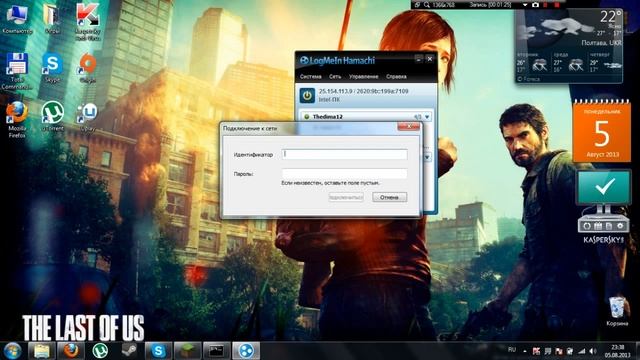The image size is (640, 360).
Task: Toggle the Hamachi power button
Action: 307,96
